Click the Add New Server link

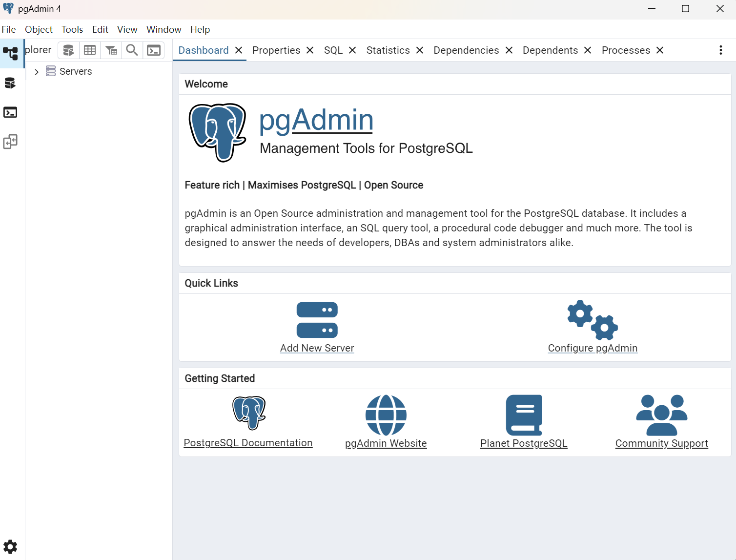317,348
